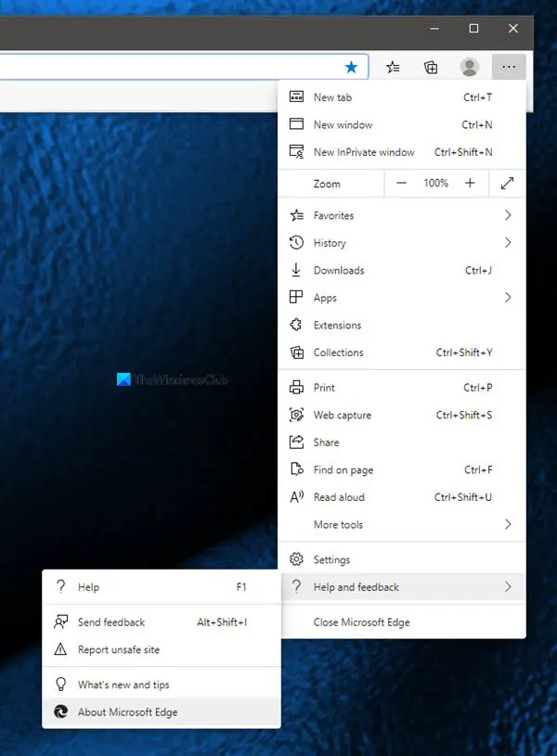557x756 pixels.
Task: Click the Find on page icon
Action: pos(296,469)
